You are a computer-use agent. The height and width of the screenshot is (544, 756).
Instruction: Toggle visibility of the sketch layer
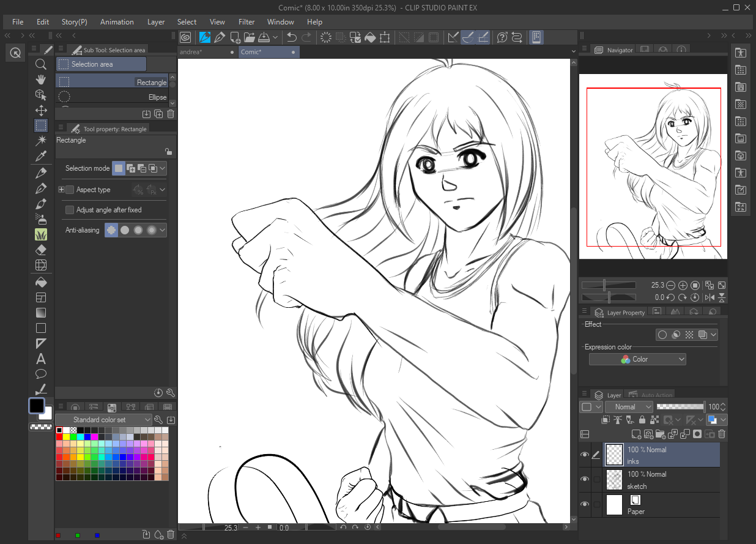click(585, 479)
